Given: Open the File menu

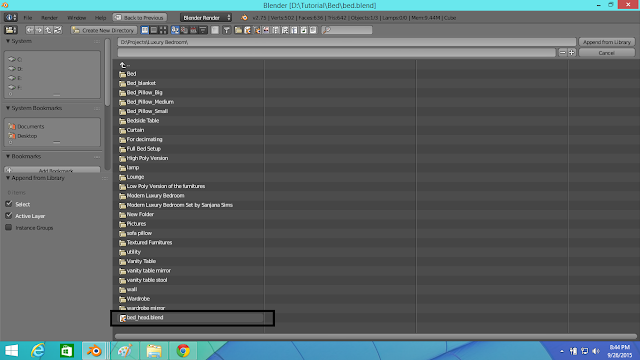Looking at the screenshot, I should (28, 18).
